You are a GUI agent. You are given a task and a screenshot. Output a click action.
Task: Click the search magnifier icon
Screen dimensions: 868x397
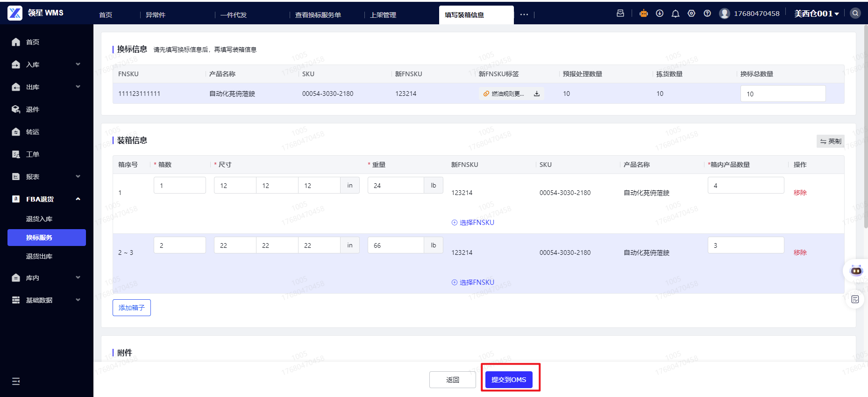855,14
